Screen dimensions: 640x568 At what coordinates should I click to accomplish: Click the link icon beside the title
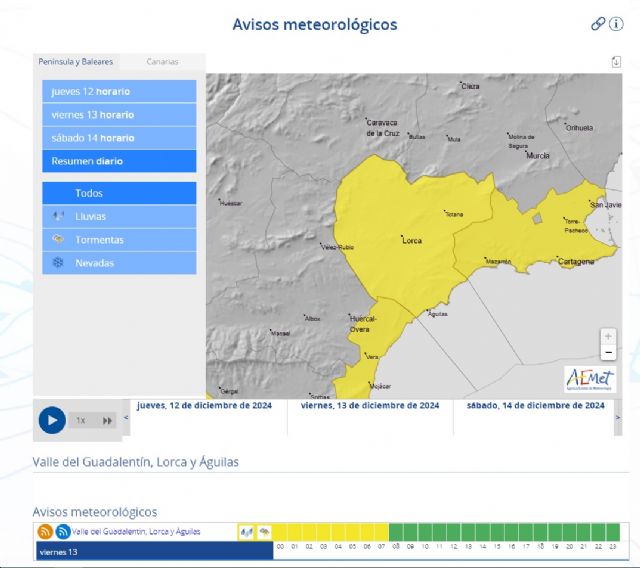598,24
